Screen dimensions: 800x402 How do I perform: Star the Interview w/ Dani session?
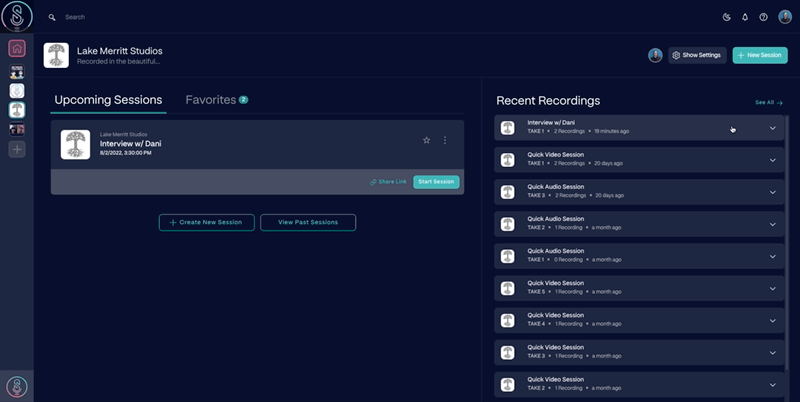(x=427, y=140)
